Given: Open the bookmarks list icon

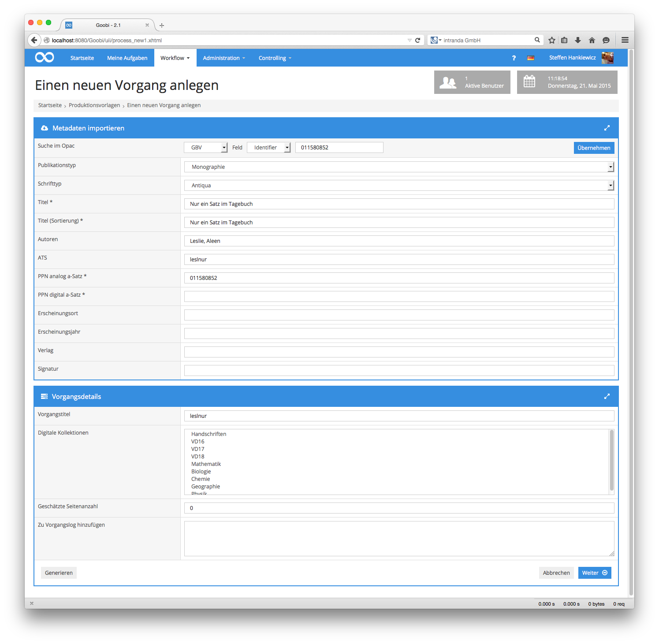Looking at the screenshot, I should coord(564,40).
